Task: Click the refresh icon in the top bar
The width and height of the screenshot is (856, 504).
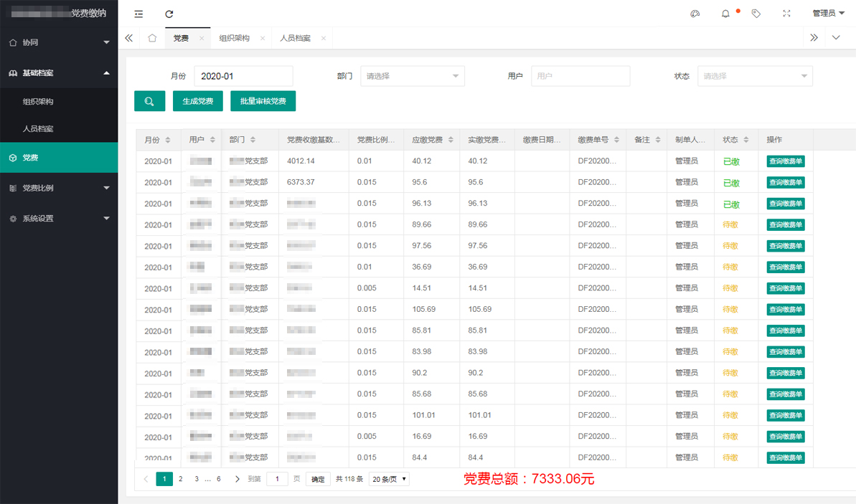Action: click(169, 14)
